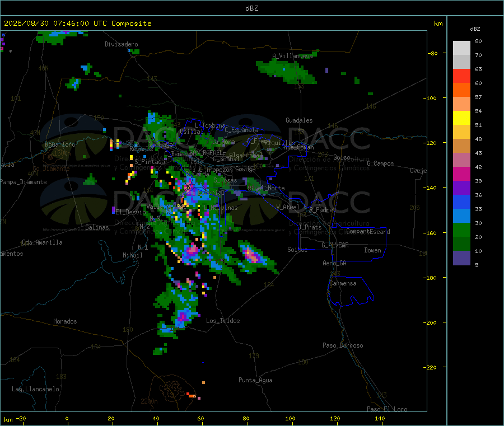This screenshot has height=426, width=504.
Task: Click the 'R_Padre' label
Action: 321,210
